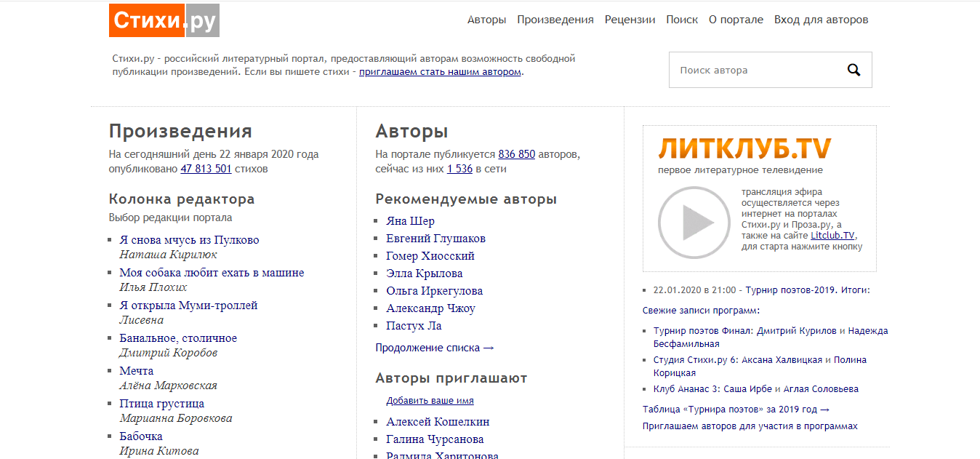
Task: Open Вход для авторов
Action: [822, 20]
